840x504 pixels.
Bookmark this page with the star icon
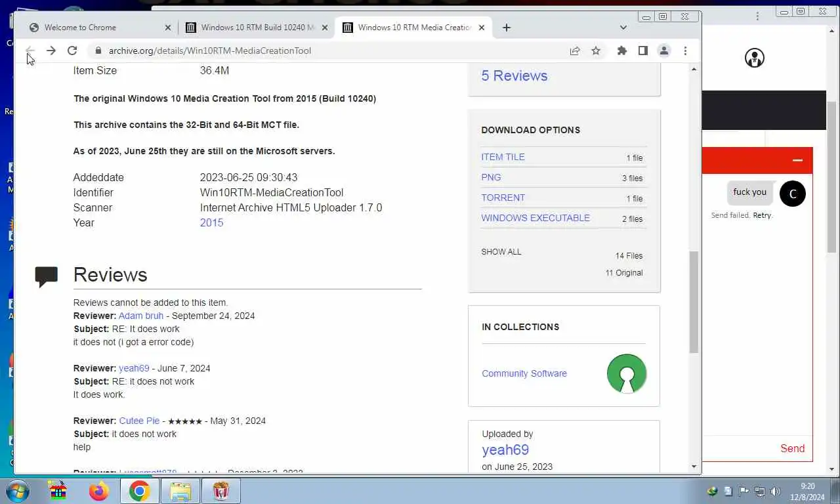point(596,51)
